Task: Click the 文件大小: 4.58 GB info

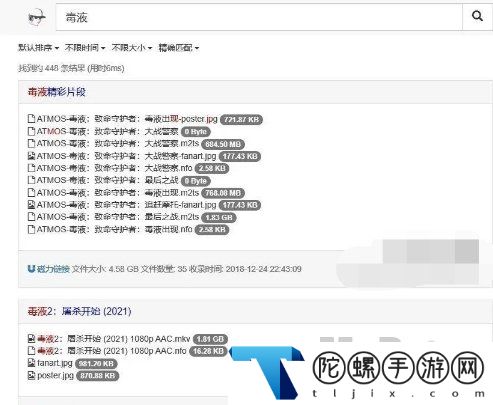Action: (x=105, y=269)
